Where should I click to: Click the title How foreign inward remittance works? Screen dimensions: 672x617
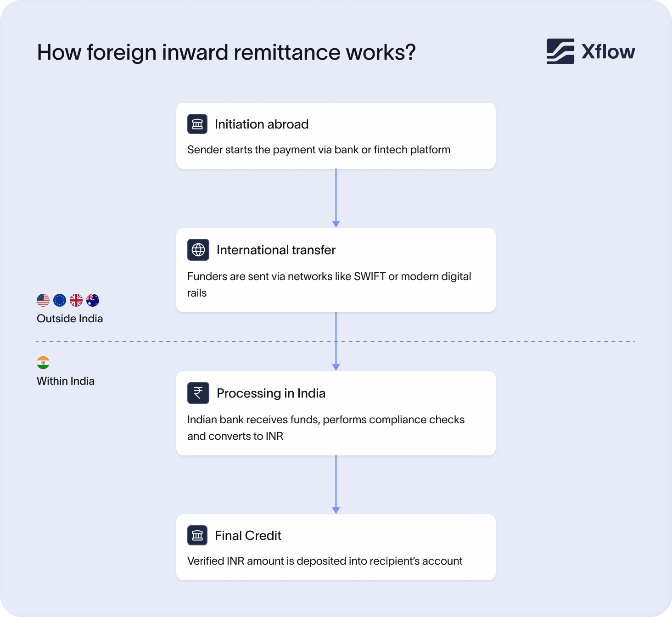point(226,52)
